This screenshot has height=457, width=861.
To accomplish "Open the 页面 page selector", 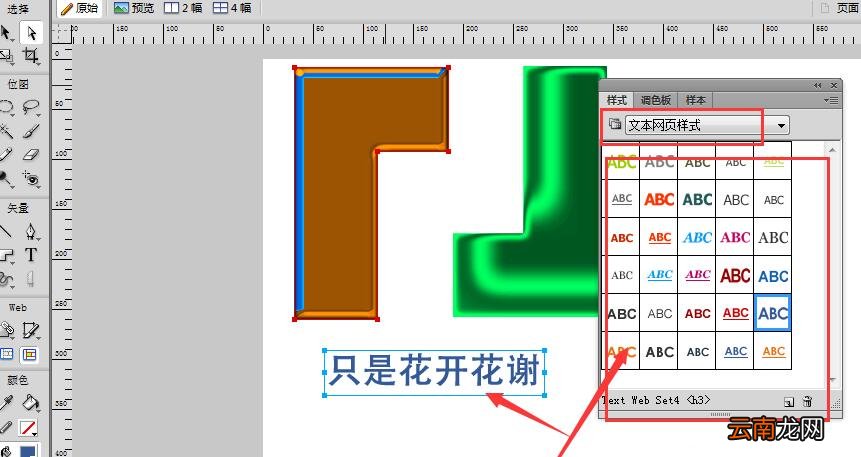I will [839, 8].
